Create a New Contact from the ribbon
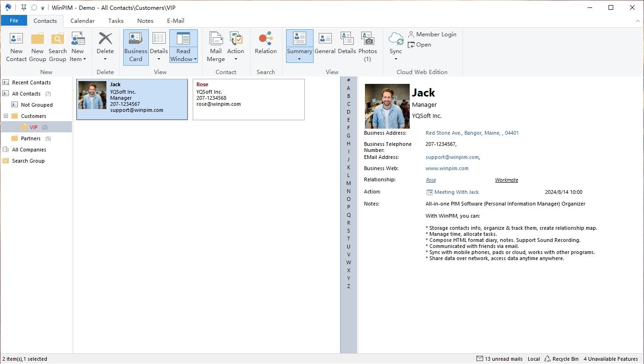This screenshot has height=364, width=644. pos(16,47)
